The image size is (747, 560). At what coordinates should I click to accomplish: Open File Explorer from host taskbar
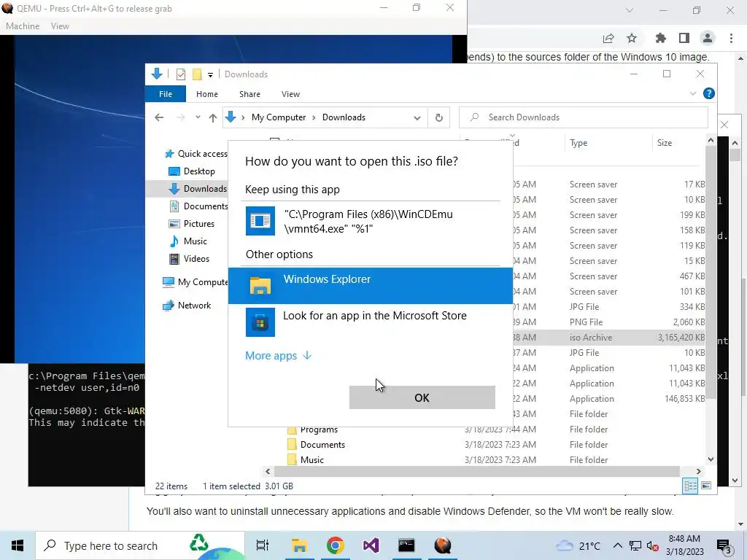[x=299, y=545]
